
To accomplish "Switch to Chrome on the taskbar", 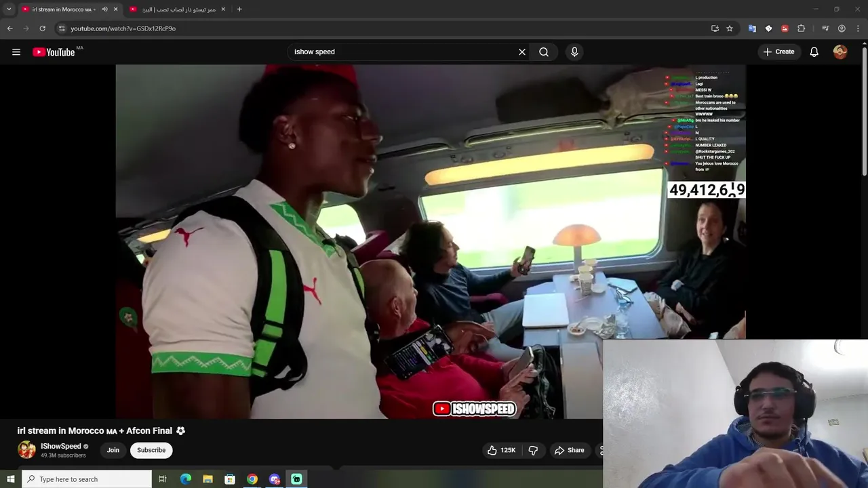I will pos(252,479).
